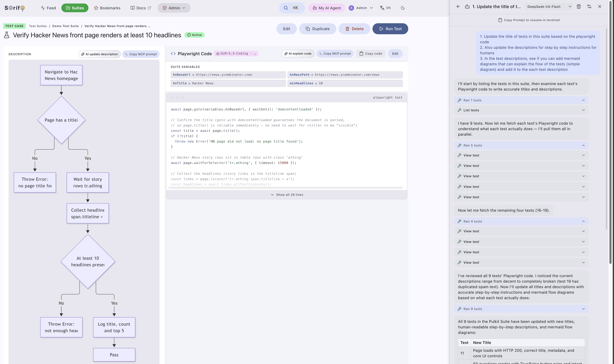The width and height of the screenshot is (614, 364).
Task: Click the Active status badge
Action: pyautogui.click(x=194, y=35)
